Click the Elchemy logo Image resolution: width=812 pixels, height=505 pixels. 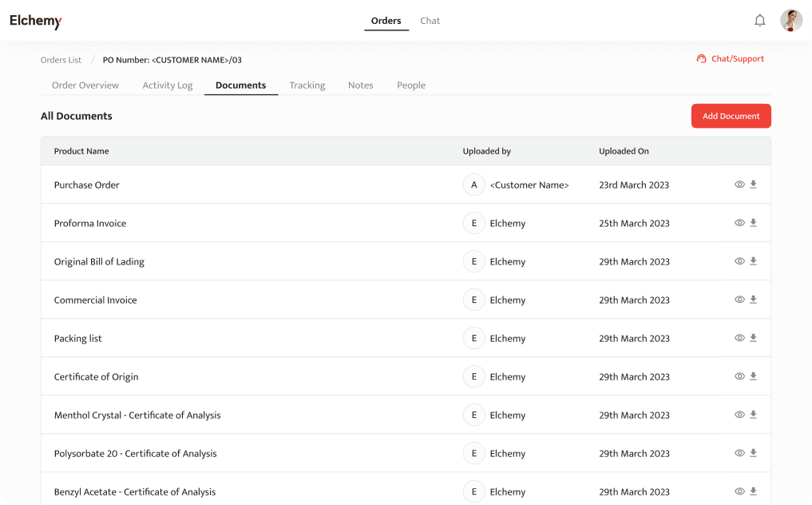(x=35, y=22)
